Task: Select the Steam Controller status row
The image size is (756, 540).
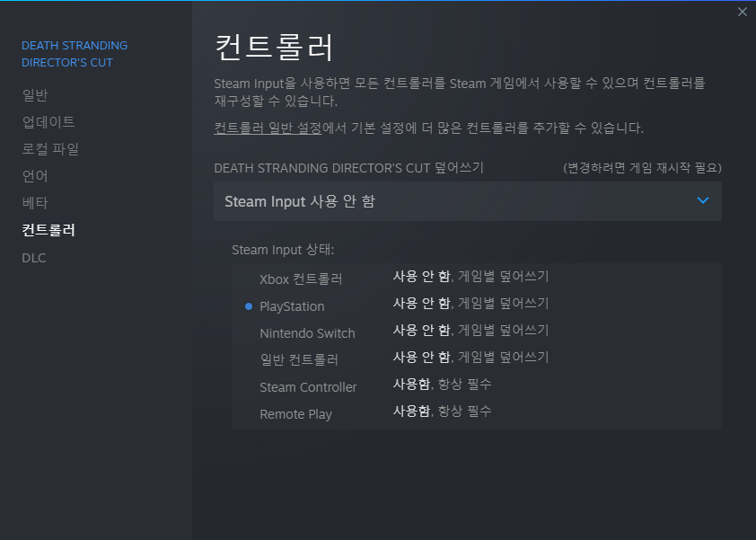Action: point(308,387)
